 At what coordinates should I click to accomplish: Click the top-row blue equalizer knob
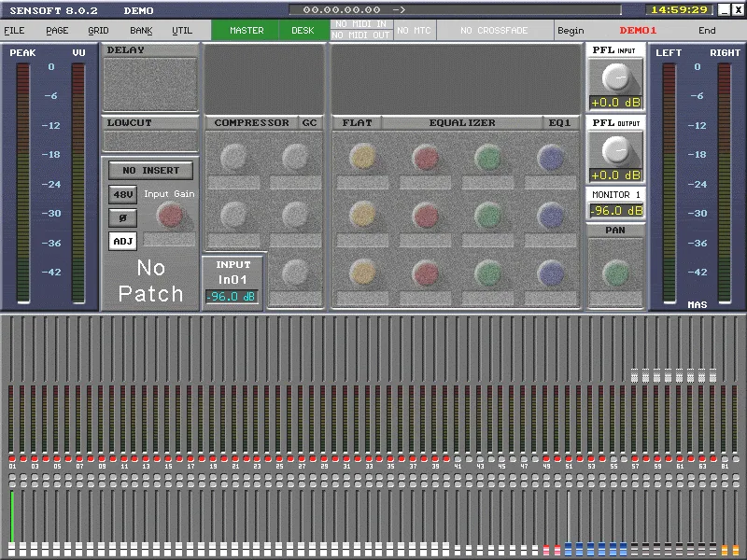[x=550, y=157]
